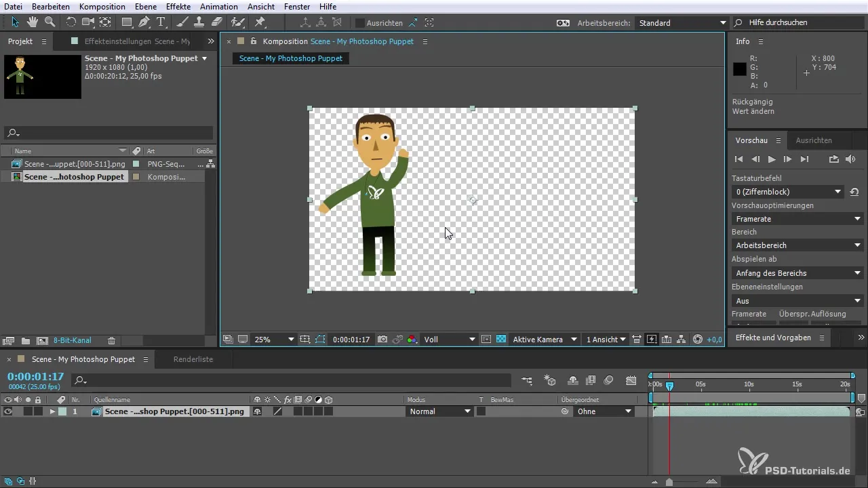
Task: Mute audio in Vorschau panel
Action: [851, 159]
